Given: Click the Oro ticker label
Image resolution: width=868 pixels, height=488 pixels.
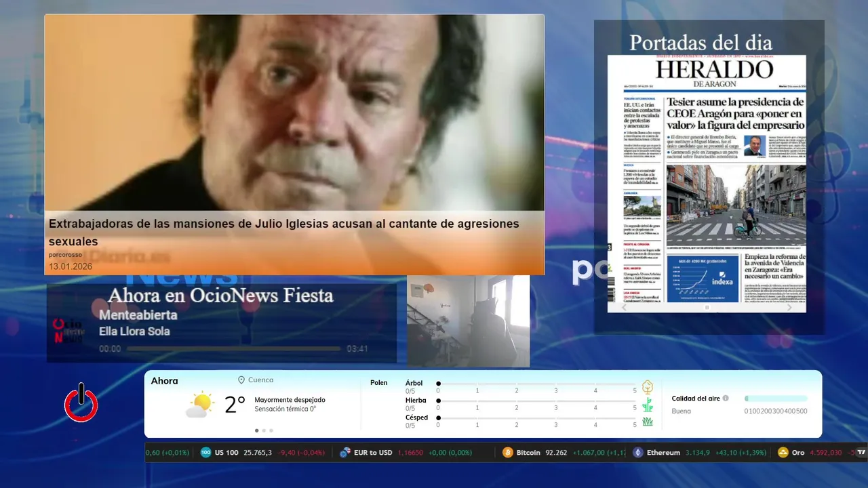Looking at the screenshot, I should tap(798, 452).
